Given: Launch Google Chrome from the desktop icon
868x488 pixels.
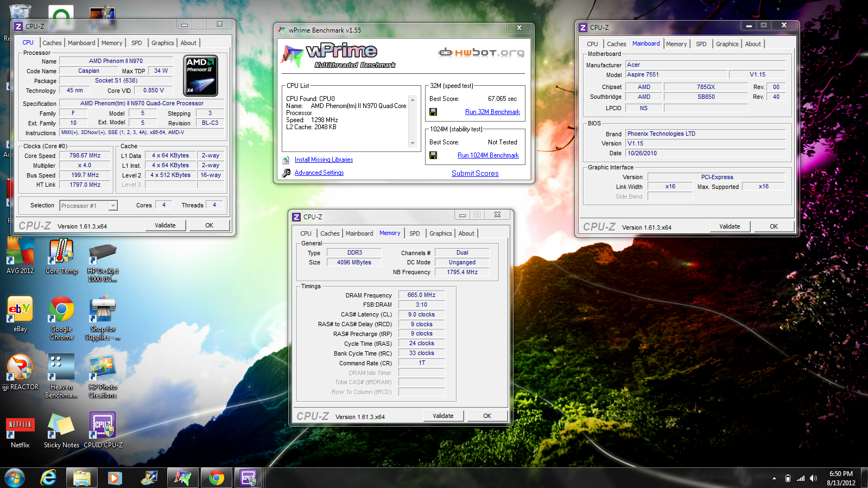Looking at the screenshot, I should 61,318.
